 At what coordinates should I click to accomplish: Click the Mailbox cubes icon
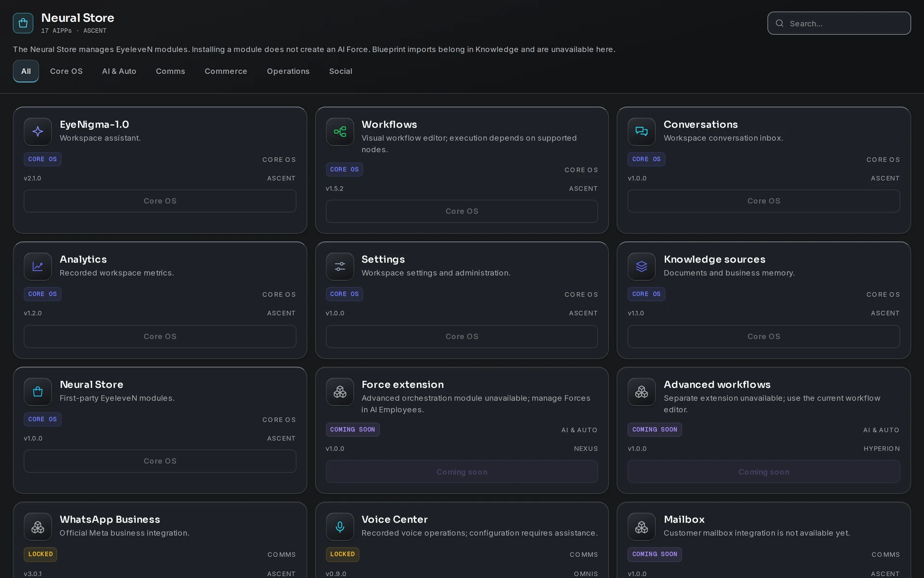642,526
